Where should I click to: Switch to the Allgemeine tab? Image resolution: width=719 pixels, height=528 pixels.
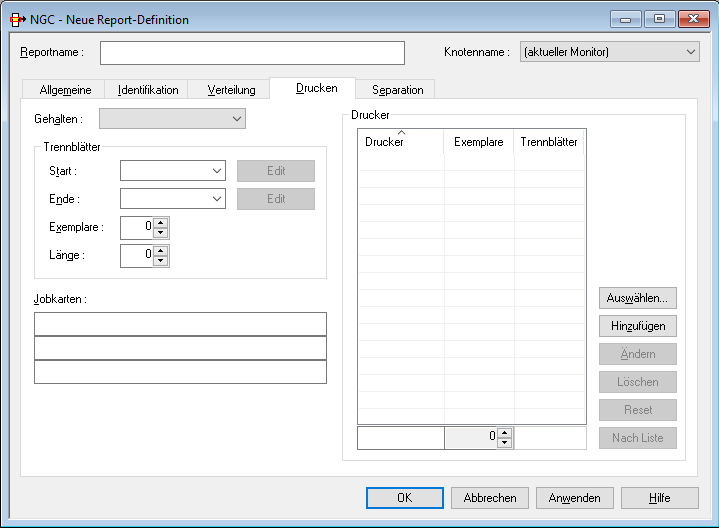[65, 90]
